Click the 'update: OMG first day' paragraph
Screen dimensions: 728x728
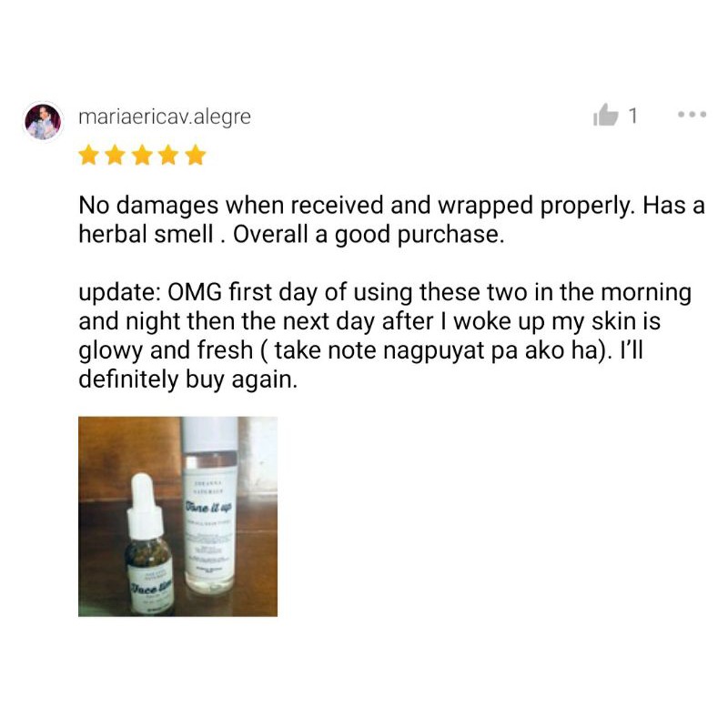pyautogui.click(x=385, y=336)
